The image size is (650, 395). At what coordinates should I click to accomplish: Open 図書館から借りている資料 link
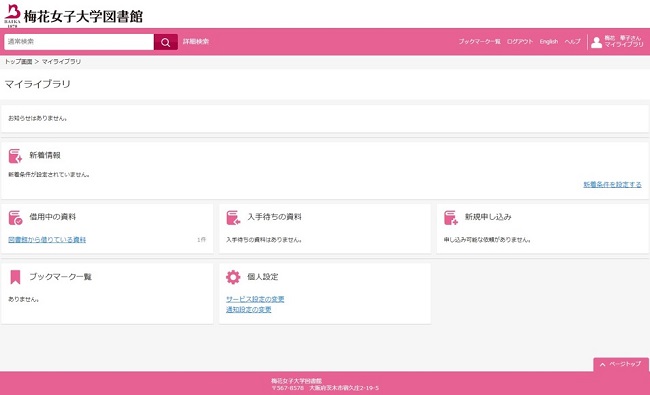(x=47, y=240)
